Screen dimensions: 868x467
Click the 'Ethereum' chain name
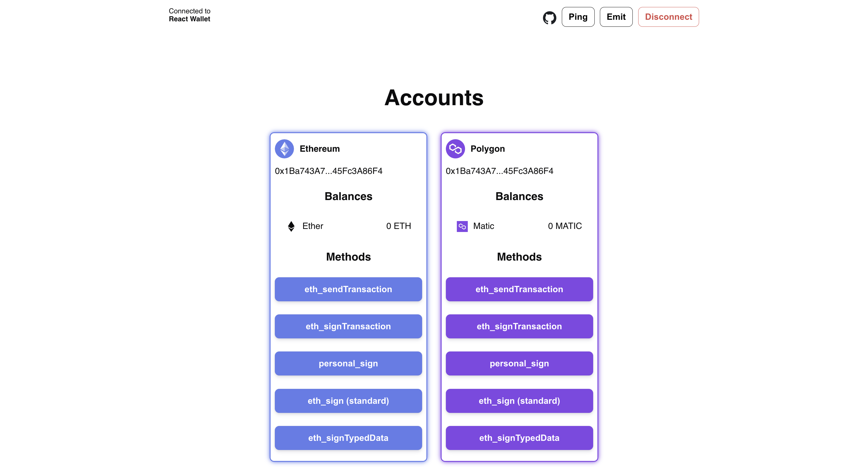320,149
